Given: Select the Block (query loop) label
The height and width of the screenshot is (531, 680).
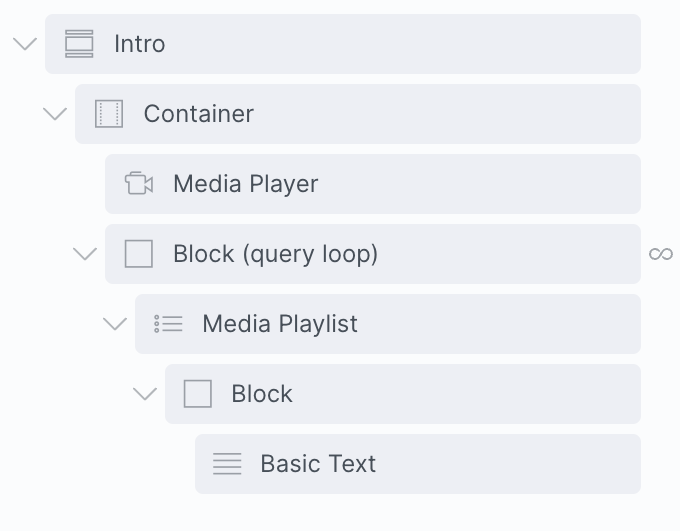Looking at the screenshot, I should click(x=276, y=254).
